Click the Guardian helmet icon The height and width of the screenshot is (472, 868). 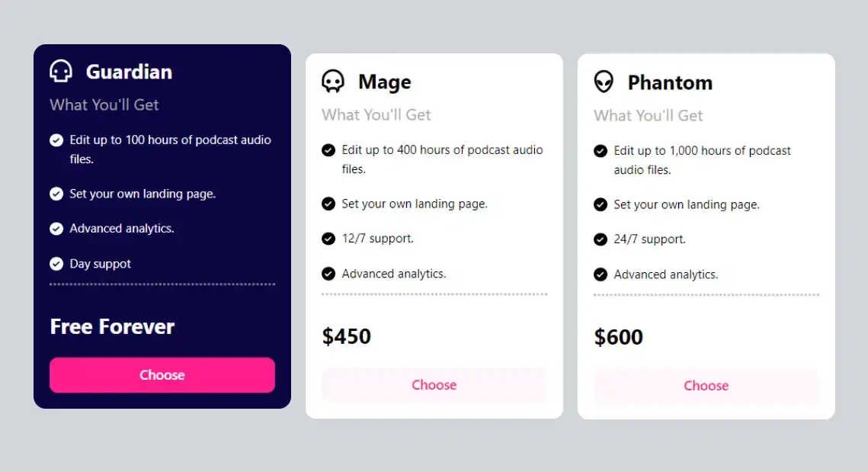click(61, 72)
